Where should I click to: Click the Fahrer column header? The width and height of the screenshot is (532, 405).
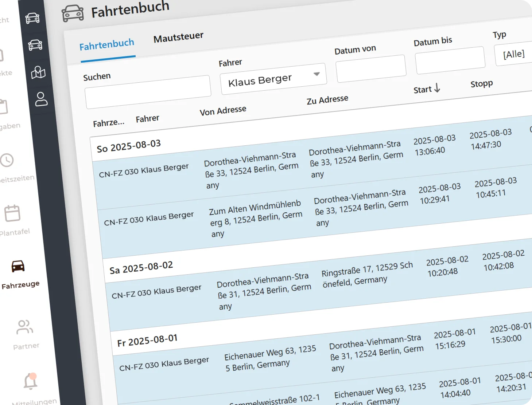(x=147, y=119)
